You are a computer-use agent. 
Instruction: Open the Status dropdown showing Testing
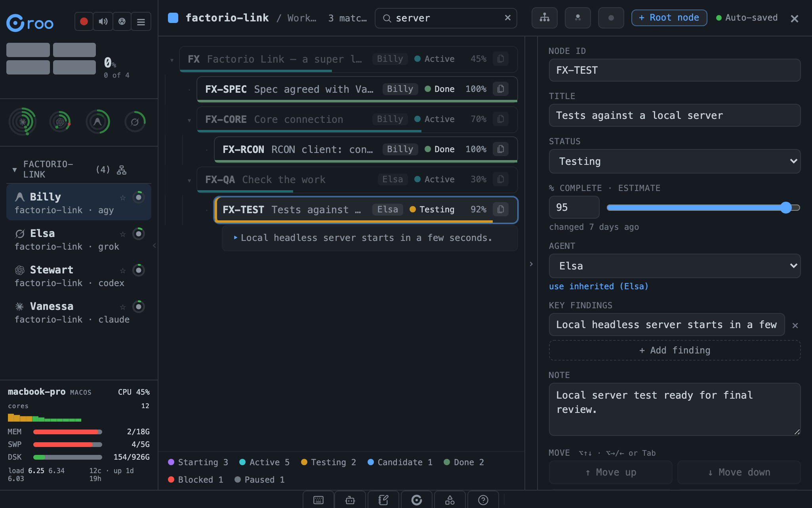675,161
